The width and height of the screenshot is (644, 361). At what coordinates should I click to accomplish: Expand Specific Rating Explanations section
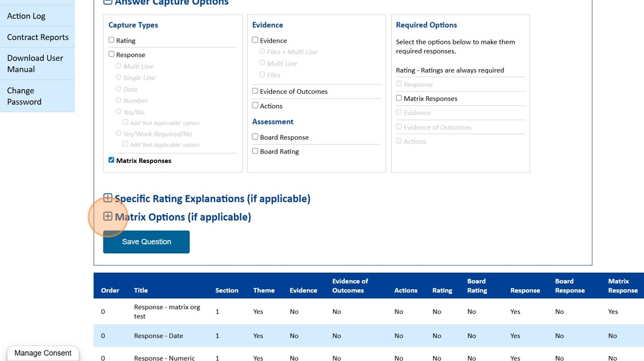[x=108, y=197]
